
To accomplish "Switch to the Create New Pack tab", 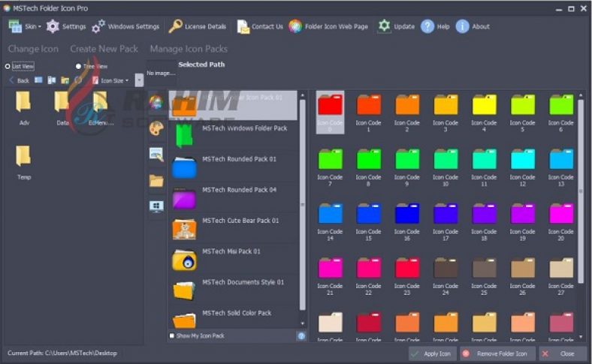I will coord(104,49).
